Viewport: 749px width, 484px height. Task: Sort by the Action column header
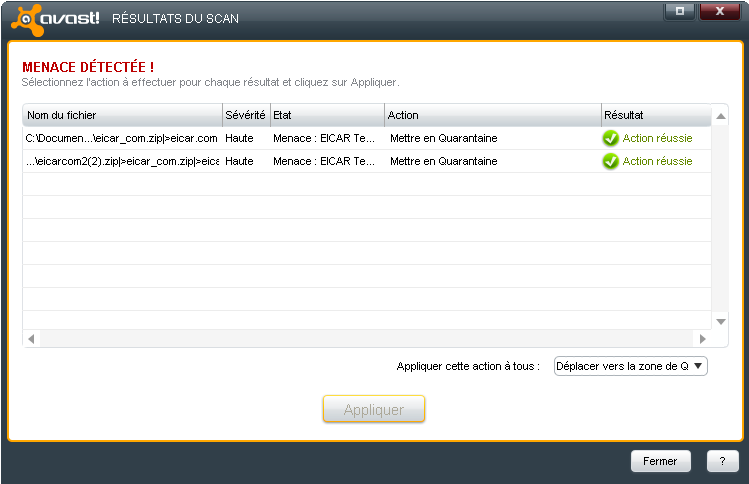click(492, 115)
